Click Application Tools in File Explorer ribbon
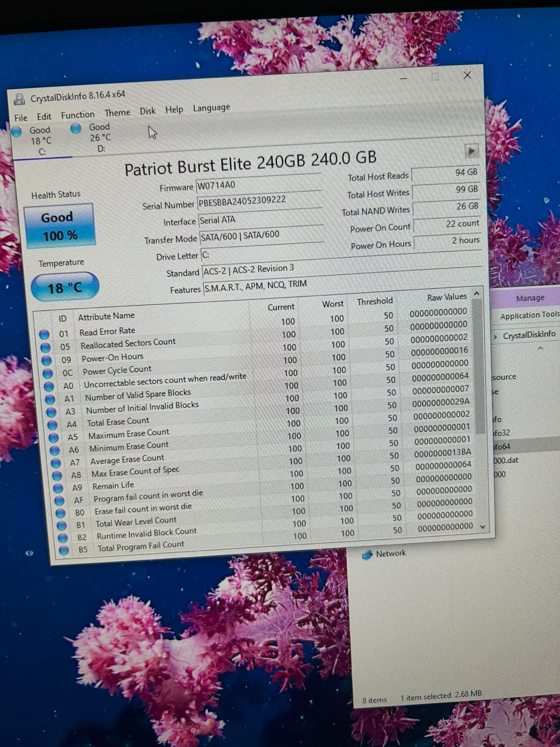Viewport: 560px width, 747px height. [x=529, y=315]
